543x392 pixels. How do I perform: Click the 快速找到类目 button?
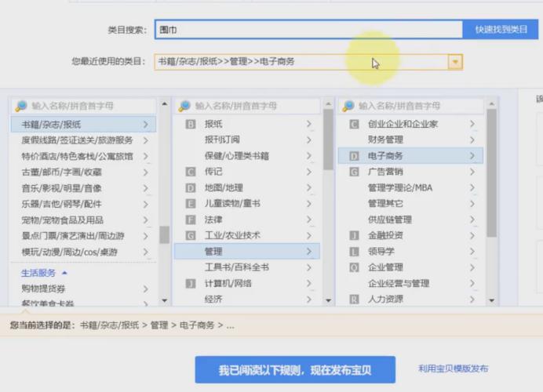tap(501, 30)
